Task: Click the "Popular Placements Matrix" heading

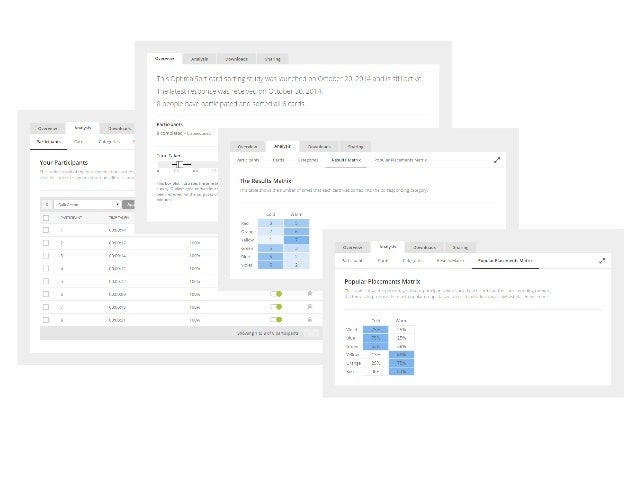Action: coord(382,281)
